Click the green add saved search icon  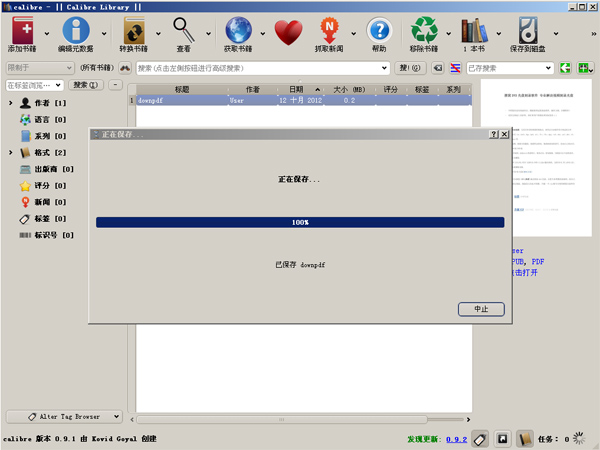(585, 68)
